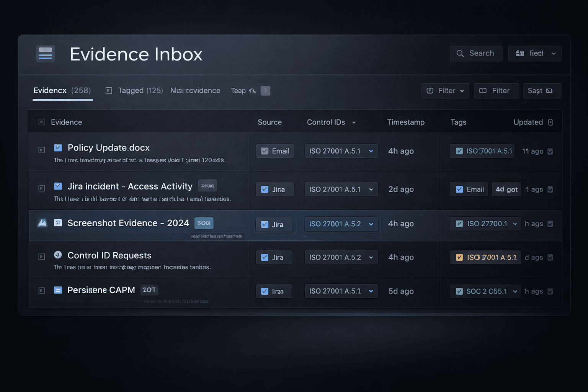The width and height of the screenshot is (588, 392).
Task: Open the Tagged (125) tab
Action: coord(140,90)
